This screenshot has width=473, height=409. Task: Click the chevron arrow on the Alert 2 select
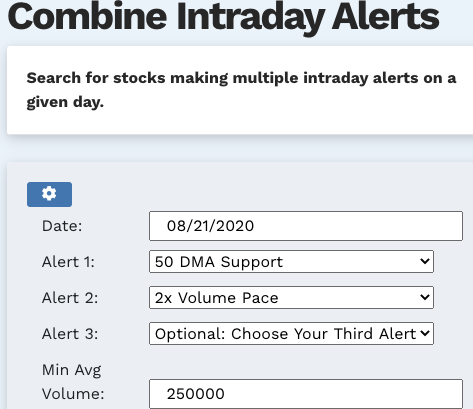425,297
